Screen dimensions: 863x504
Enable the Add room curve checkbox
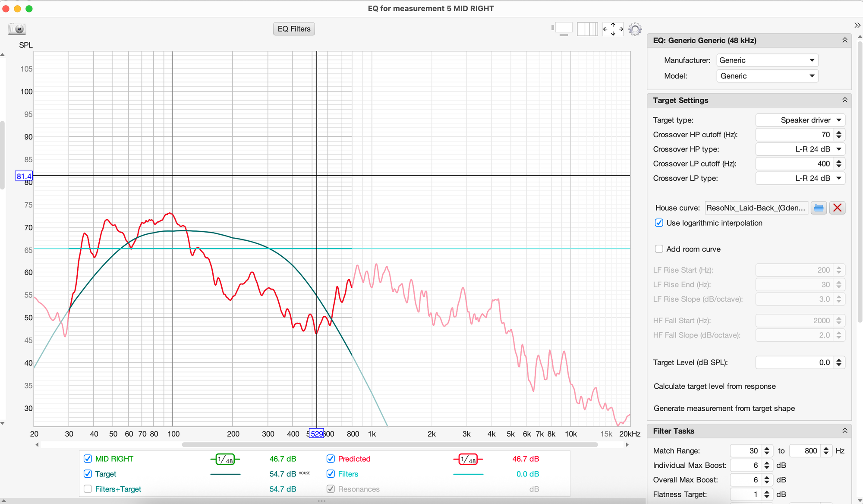pyautogui.click(x=659, y=249)
